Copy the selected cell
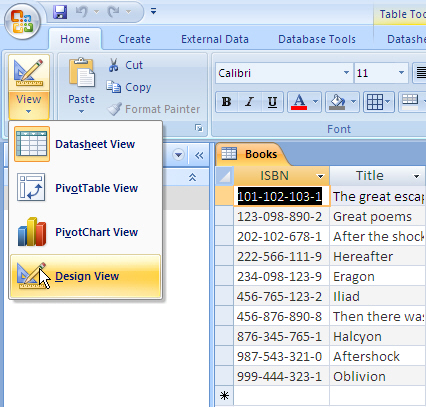426x407 pixels. click(128, 87)
